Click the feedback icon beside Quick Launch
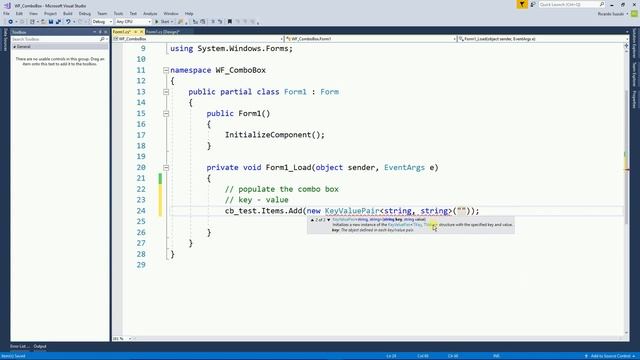This screenshot has width=640, height=360. point(533,4)
